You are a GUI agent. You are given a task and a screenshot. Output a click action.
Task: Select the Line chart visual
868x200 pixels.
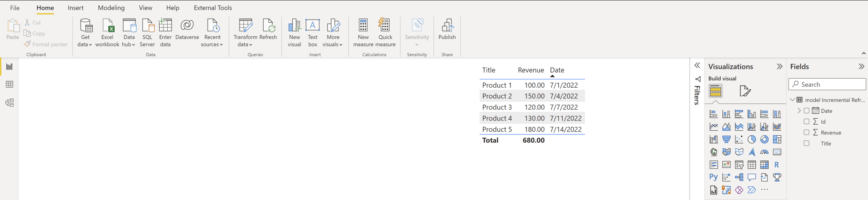tap(713, 127)
